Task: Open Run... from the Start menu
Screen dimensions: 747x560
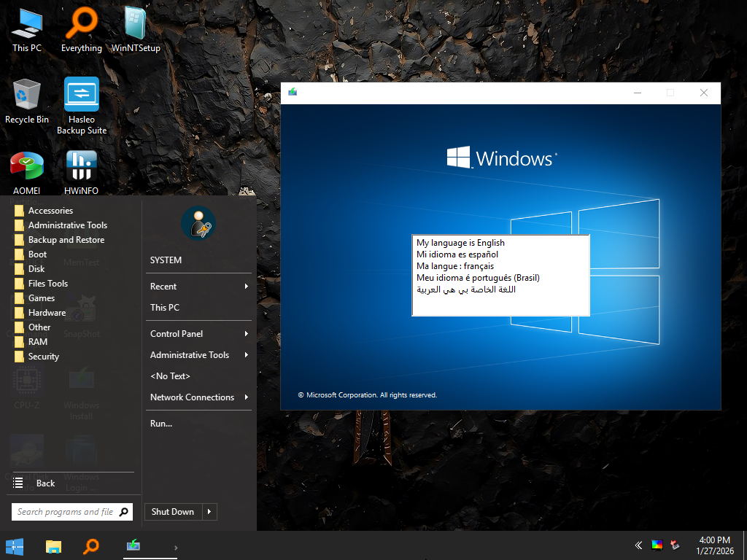Action: pyautogui.click(x=161, y=423)
